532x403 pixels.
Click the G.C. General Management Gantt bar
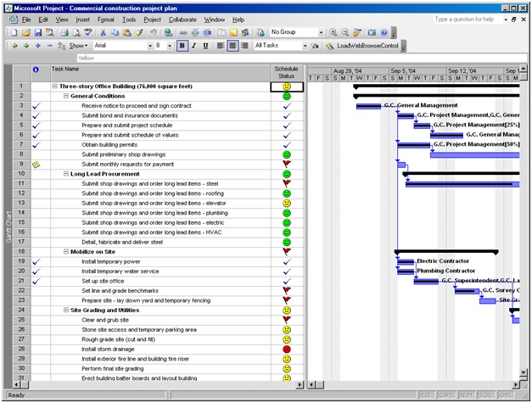[x=368, y=106]
